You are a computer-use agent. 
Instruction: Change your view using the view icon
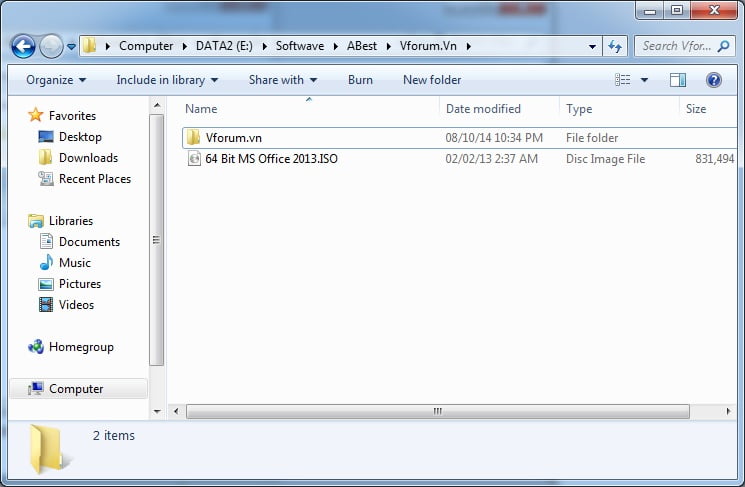[622, 80]
